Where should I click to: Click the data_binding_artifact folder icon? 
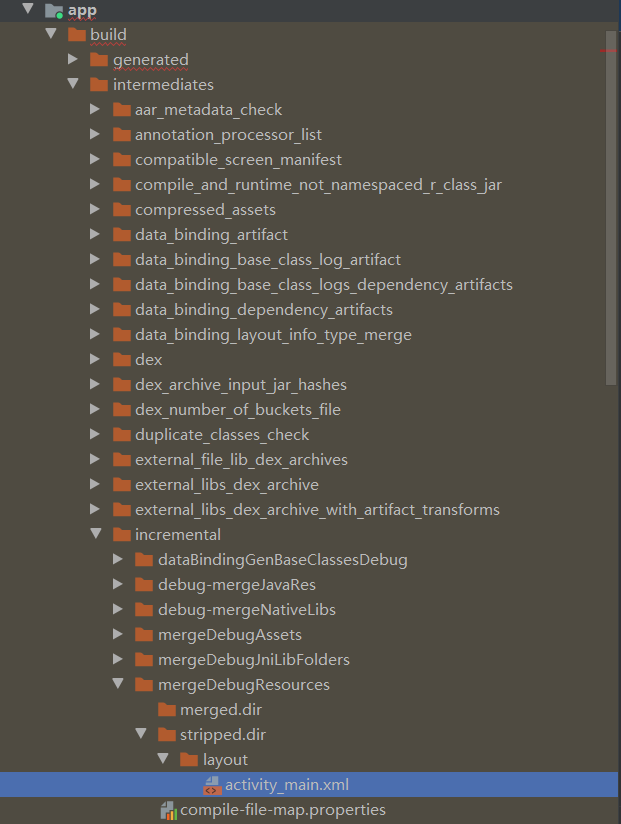click(122, 234)
